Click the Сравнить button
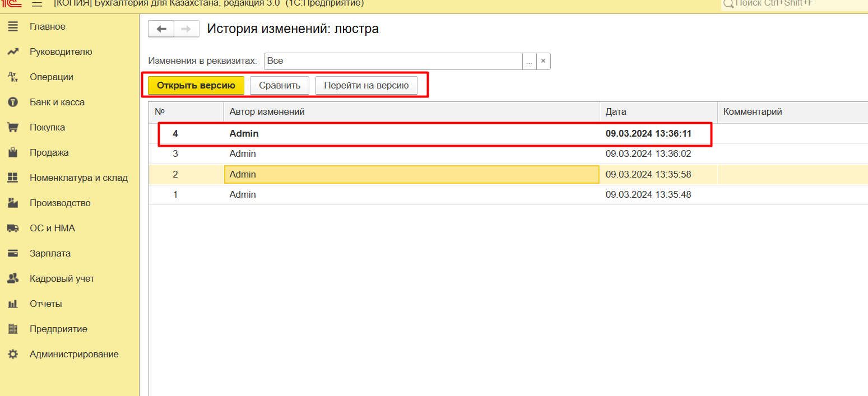Screen dimensions: 868x396 (280, 86)
